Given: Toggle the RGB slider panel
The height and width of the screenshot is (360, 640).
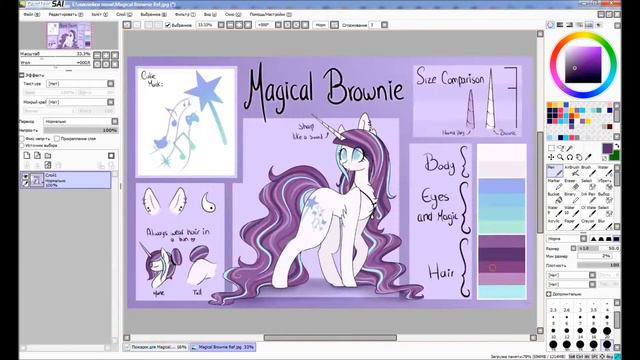Looking at the screenshot, I should [560, 25].
